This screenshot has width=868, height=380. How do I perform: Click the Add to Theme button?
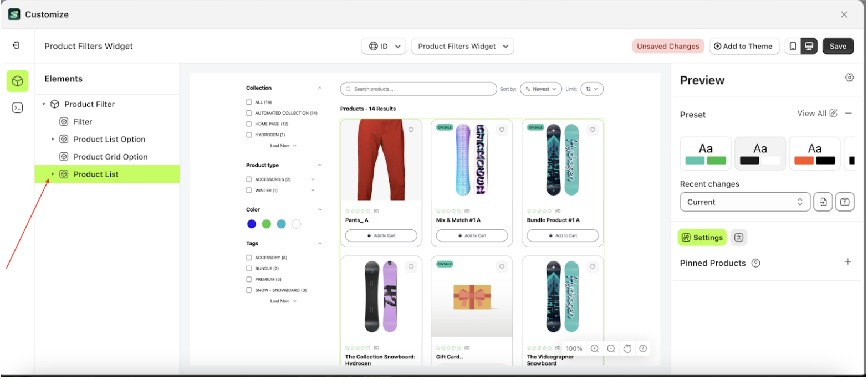point(744,47)
